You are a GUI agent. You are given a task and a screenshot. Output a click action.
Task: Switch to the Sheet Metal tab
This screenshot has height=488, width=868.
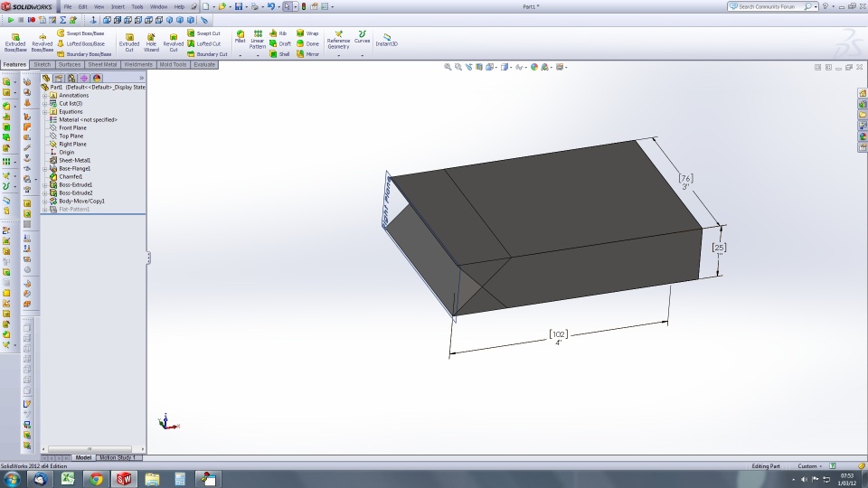(x=102, y=65)
